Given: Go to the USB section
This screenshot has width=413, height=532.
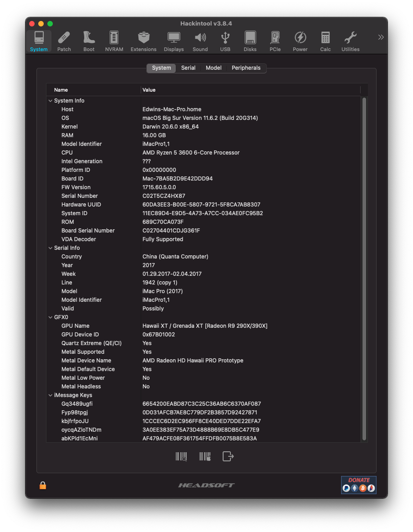Looking at the screenshot, I should [225, 41].
